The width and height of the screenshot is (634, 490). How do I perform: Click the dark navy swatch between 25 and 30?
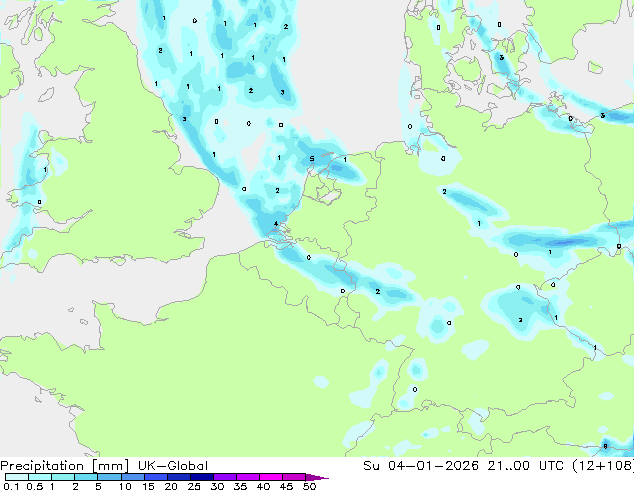(x=202, y=477)
